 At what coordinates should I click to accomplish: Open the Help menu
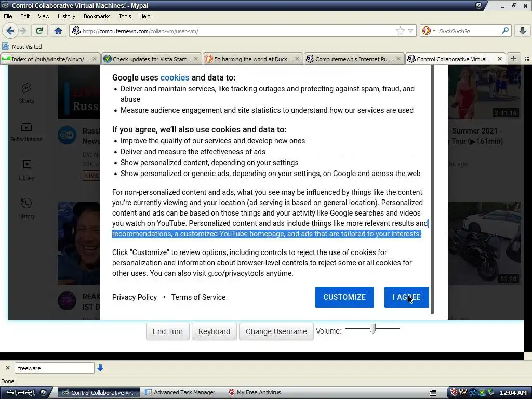(x=144, y=16)
